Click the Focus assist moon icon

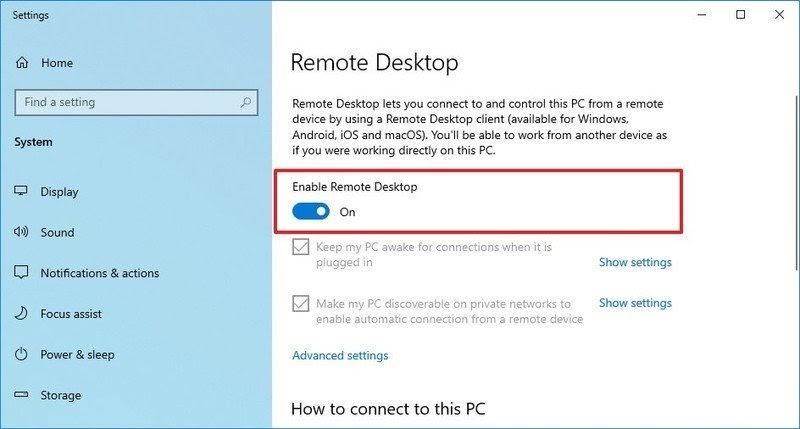click(x=21, y=314)
